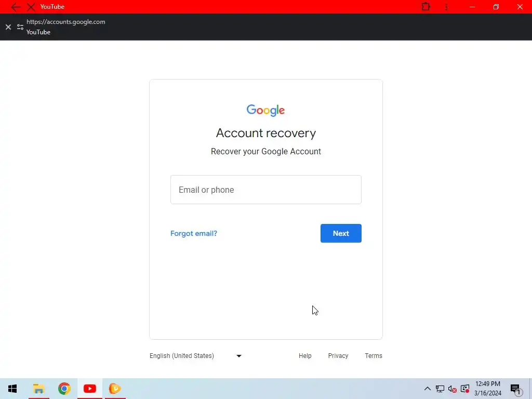This screenshot has height=399, width=532.
Task: Open the screen recording tray icon
Action: 465,389
